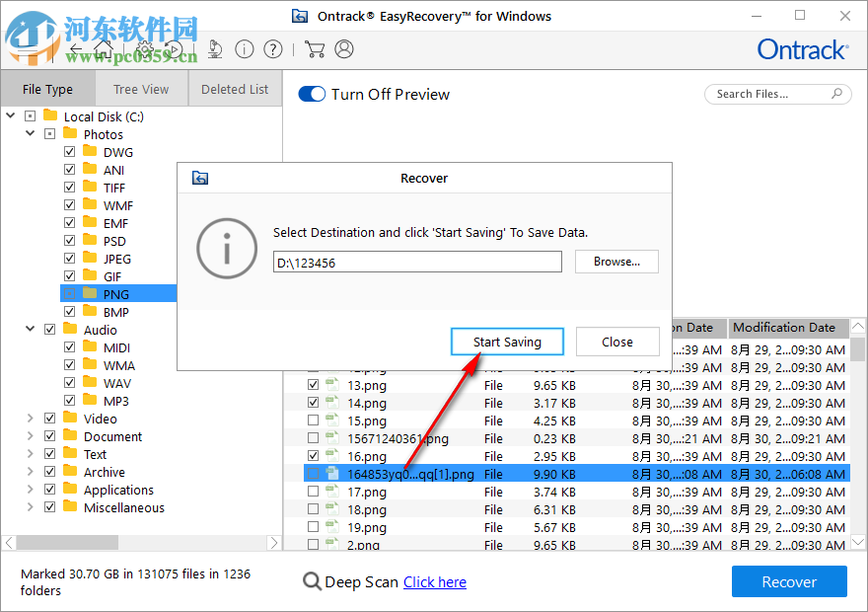Switch to the Deleted List tab
868x612 pixels.
tap(235, 89)
